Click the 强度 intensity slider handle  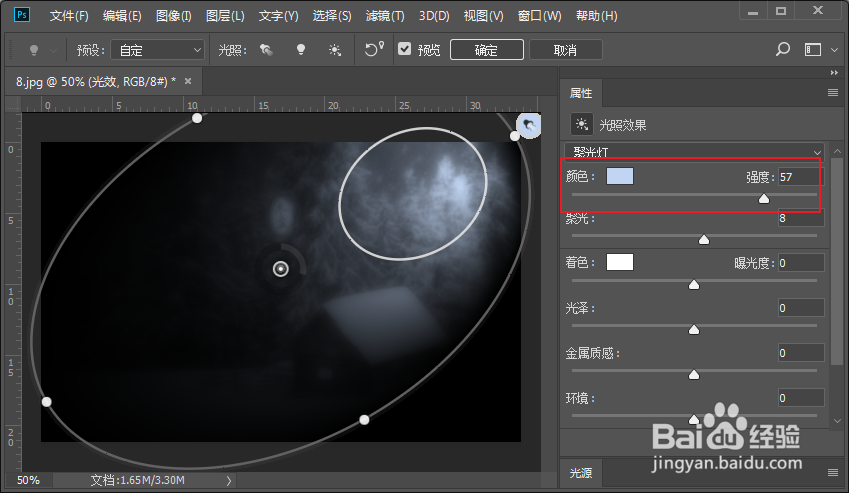point(763,199)
